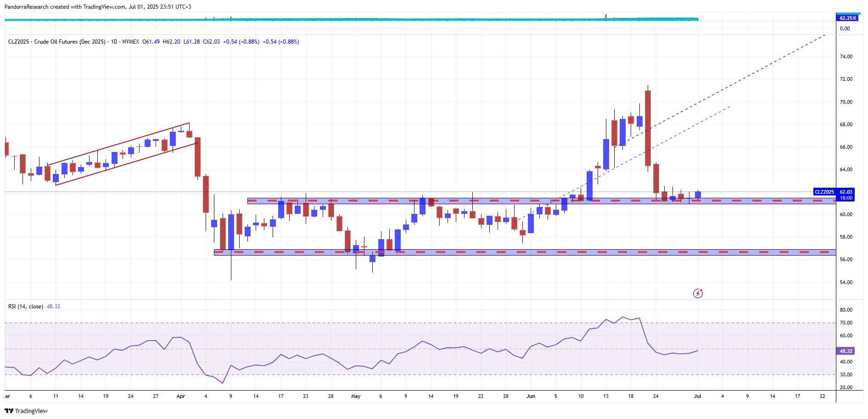Viewport: 868px width, 419px height.
Task: Click the CLZ2025 62.03 last price tag
Action: pyautogui.click(x=834, y=192)
